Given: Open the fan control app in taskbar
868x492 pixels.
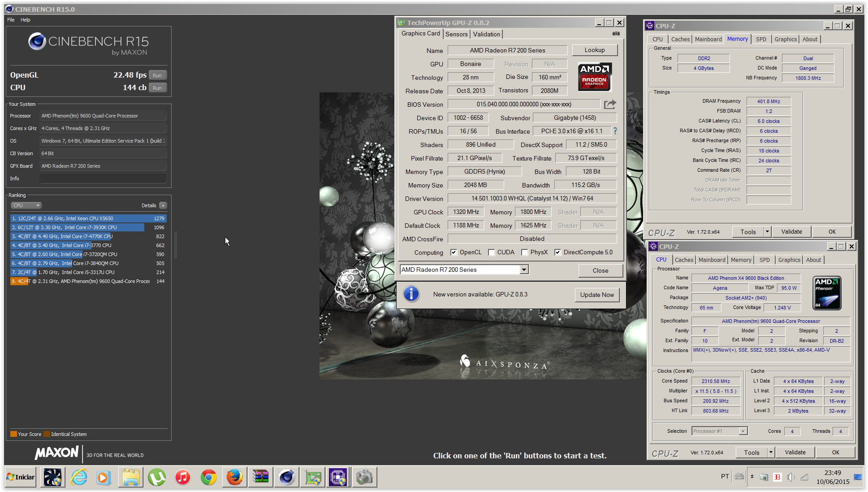Looking at the screenshot, I should (x=52, y=477).
